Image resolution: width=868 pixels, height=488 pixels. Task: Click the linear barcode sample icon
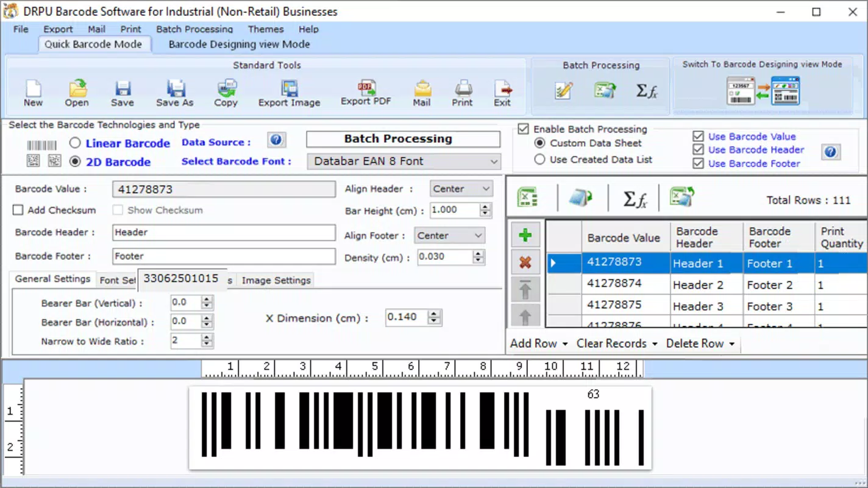pyautogui.click(x=41, y=145)
